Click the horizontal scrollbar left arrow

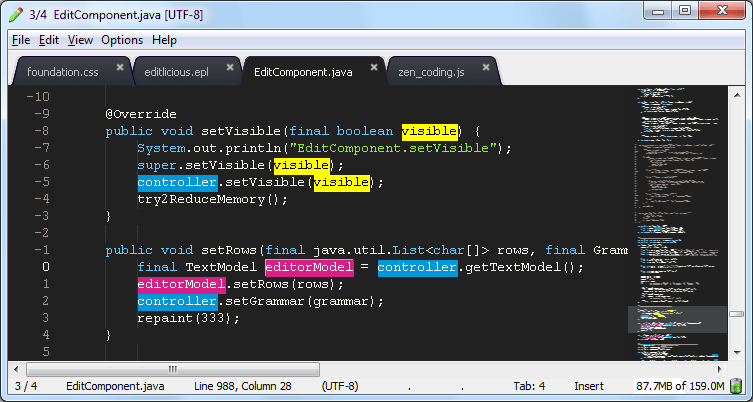click(13, 369)
